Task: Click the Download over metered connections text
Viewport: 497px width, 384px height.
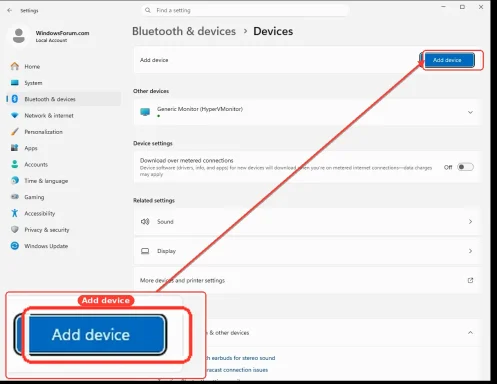Action: tap(187, 160)
